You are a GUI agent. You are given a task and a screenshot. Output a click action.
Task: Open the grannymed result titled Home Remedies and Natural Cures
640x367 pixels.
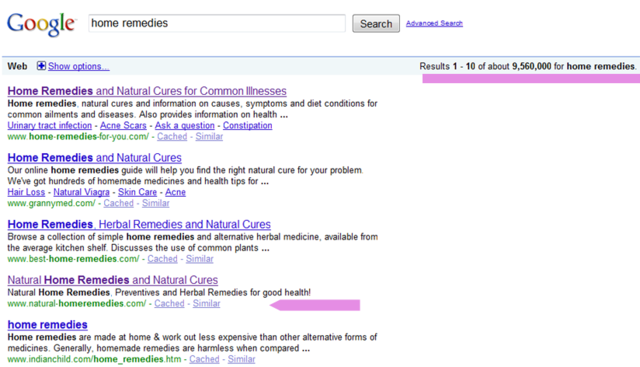pos(94,158)
